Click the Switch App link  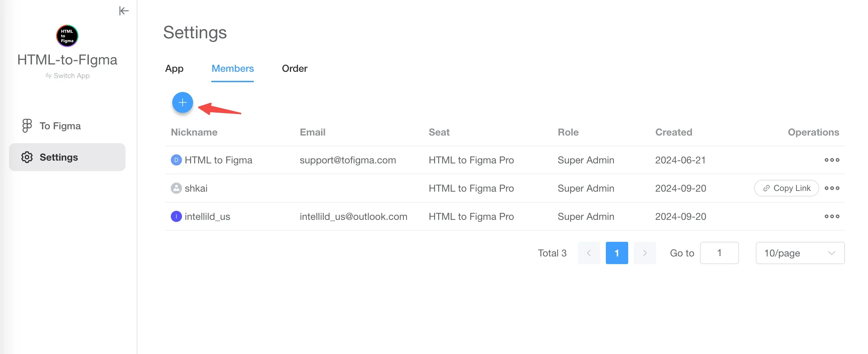click(x=67, y=76)
